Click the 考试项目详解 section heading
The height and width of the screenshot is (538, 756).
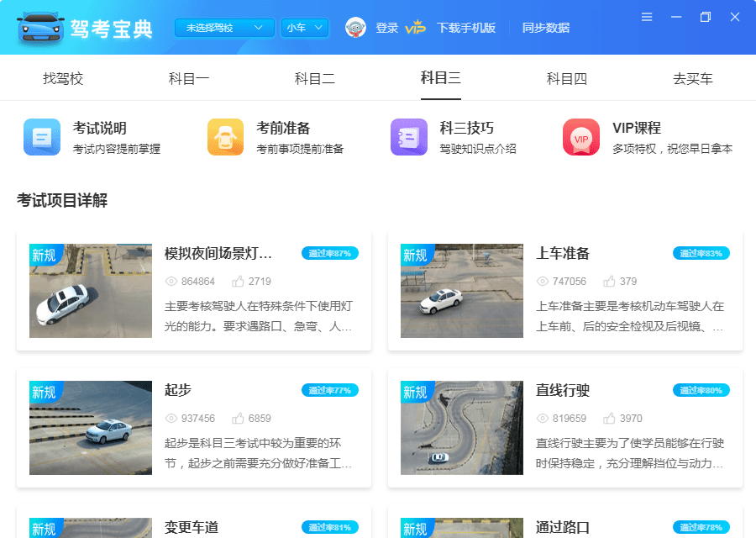(x=62, y=200)
